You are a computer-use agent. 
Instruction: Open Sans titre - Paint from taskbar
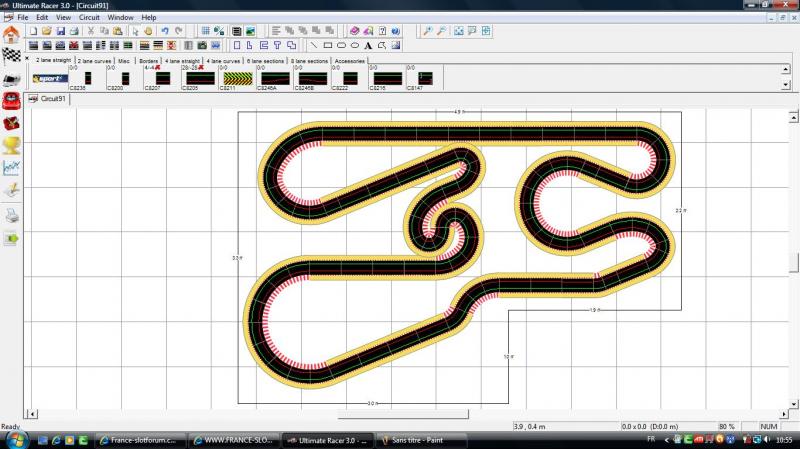click(411, 439)
